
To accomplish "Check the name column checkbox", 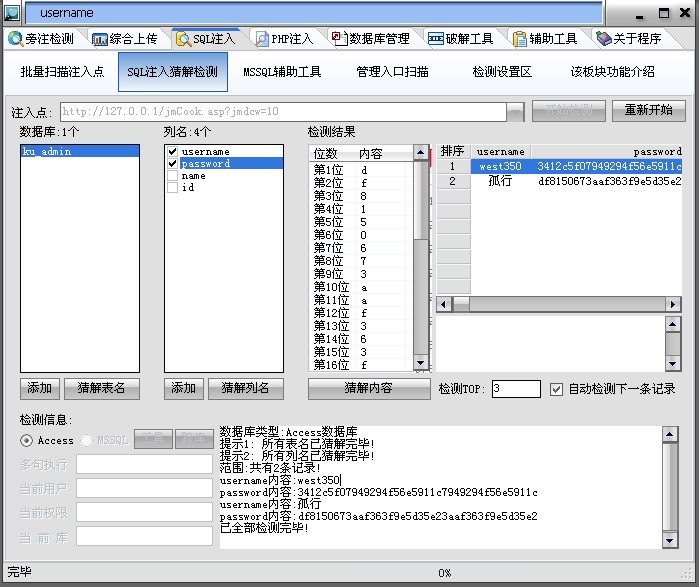I will [x=173, y=176].
